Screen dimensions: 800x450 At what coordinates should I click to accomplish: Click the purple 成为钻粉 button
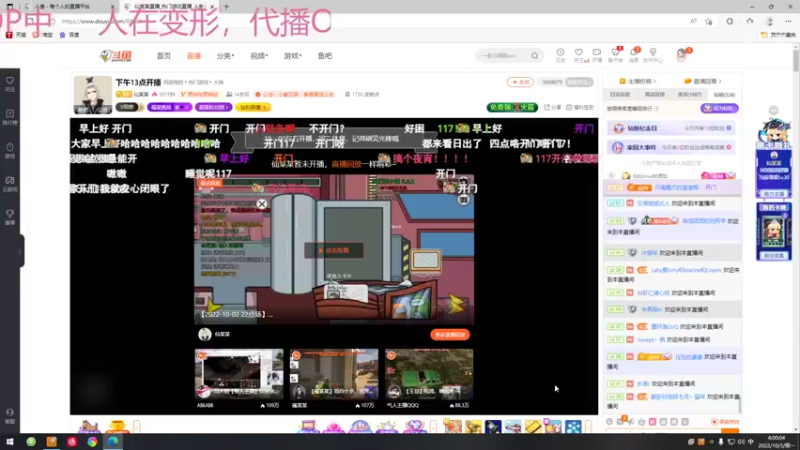(x=719, y=108)
